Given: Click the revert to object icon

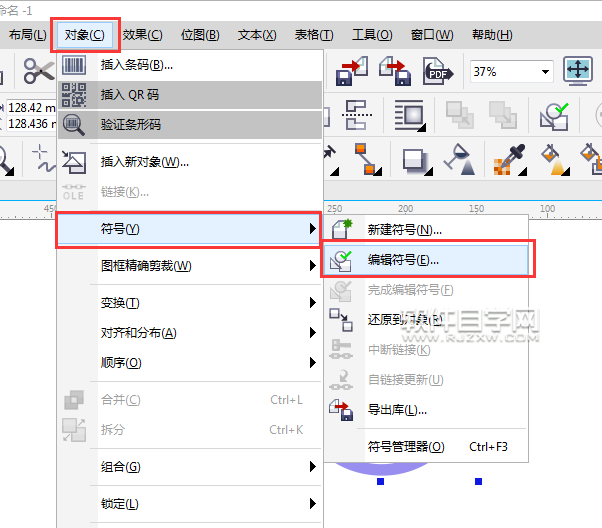Looking at the screenshot, I should click(x=341, y=320).
